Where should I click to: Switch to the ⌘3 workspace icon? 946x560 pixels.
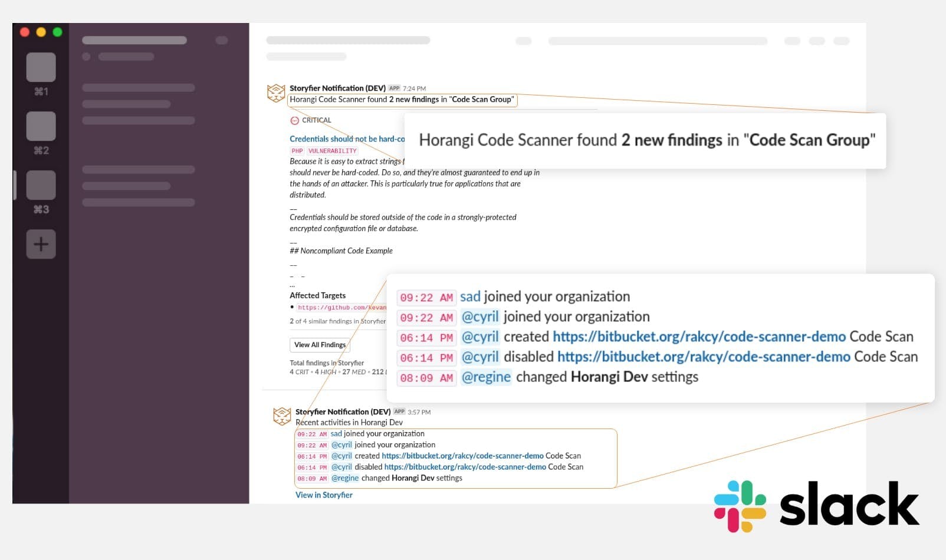41,185
